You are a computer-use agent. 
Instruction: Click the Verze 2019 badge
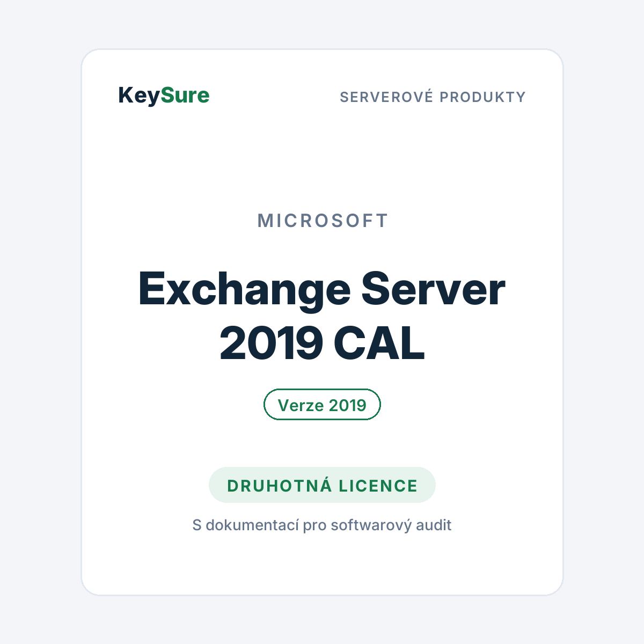[322, 405]
